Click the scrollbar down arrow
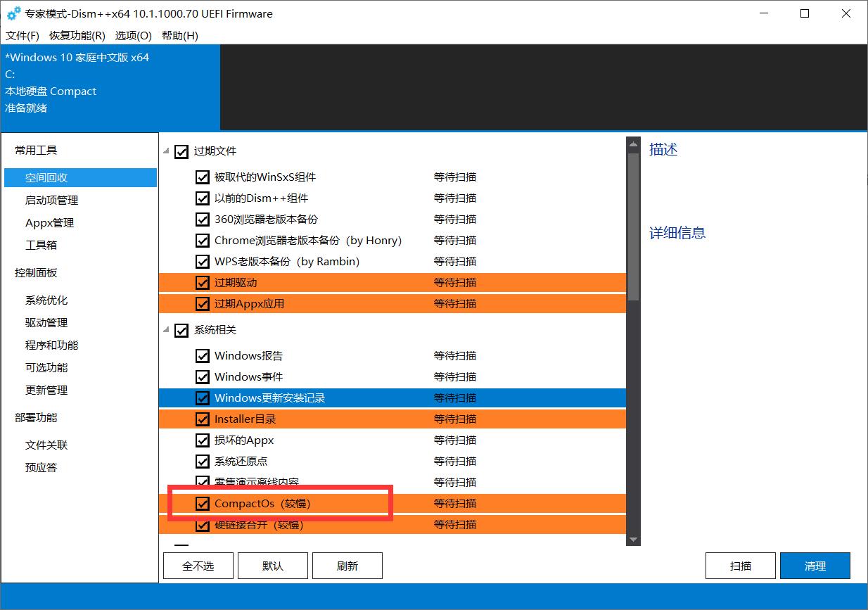868x610 pixels. [632, 539]
